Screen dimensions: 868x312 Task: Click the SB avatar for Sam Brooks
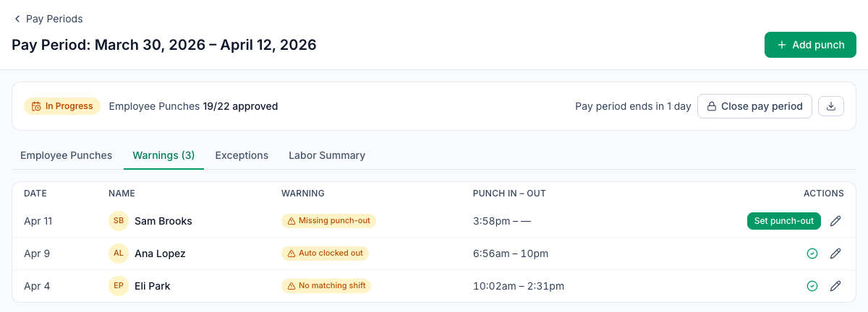point(119,221)
